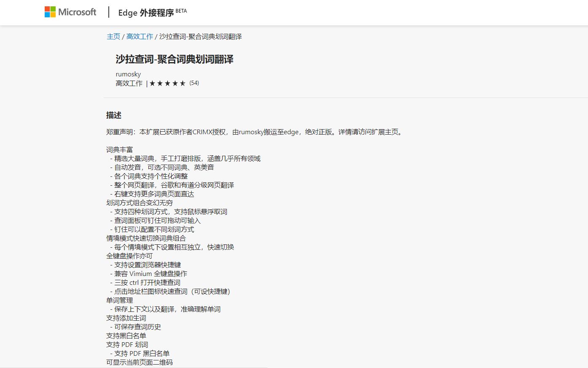Click the 高效工作 category under author name
The width and height of the screenshot is (588, 368).
[129, 83]
